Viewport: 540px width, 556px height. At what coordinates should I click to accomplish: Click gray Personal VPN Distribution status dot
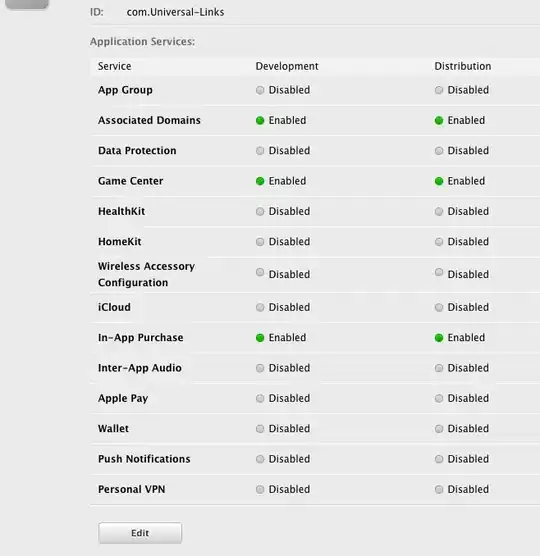point(439,490)
